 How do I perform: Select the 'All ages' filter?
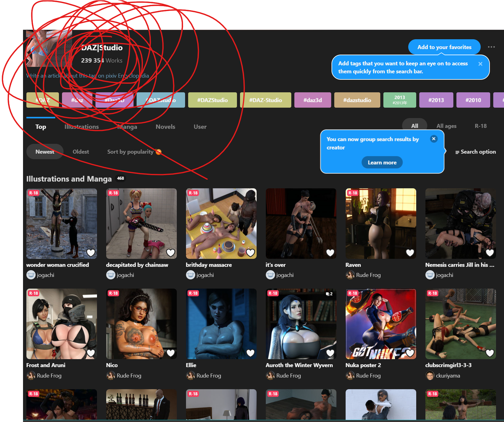point(446,126)
